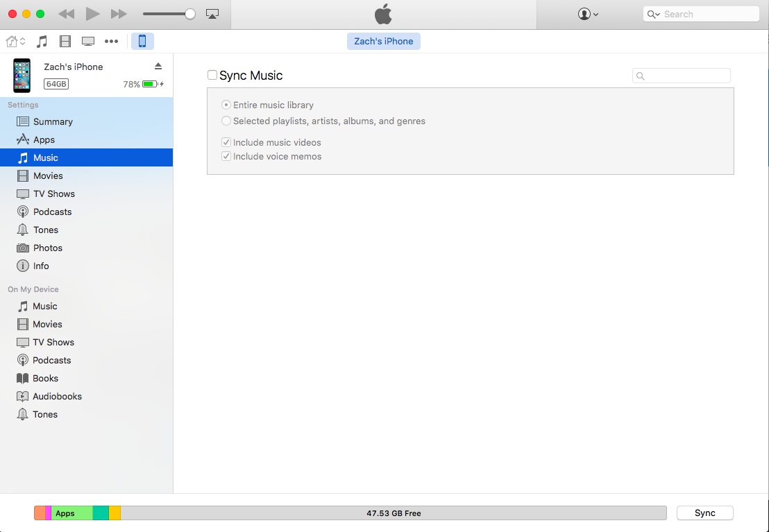This screenshot has height=532, width=769.
Task: Open Audiobooks under On My Device
Action: (86, 396)
